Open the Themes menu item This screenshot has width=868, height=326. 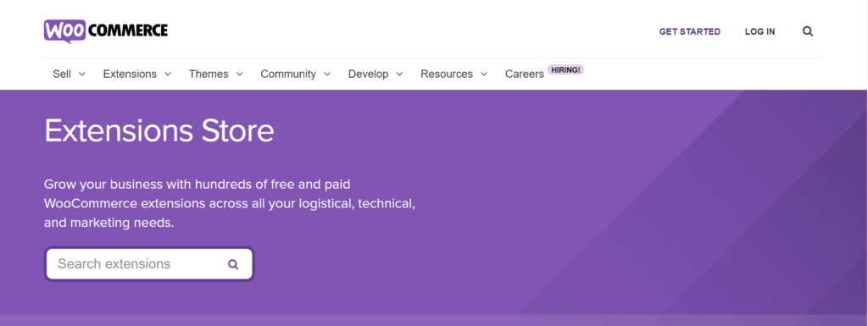pos(209,74)
